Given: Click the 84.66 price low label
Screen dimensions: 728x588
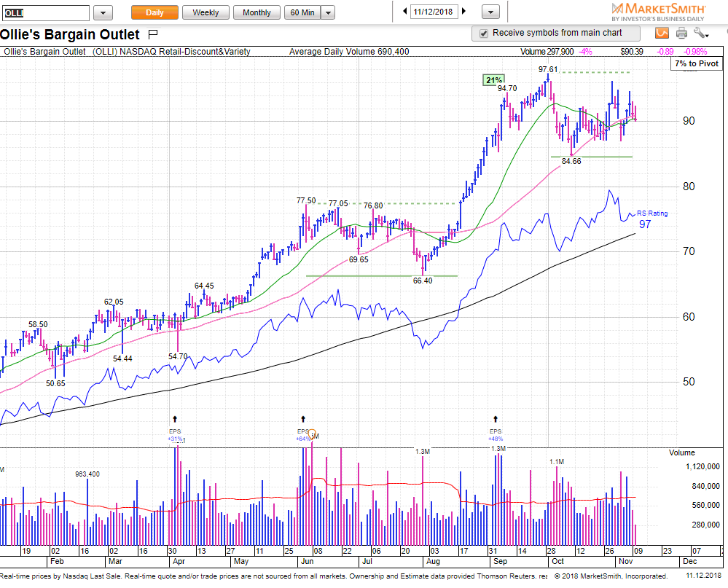Looking at the screenshot, I should coord(571,162).
